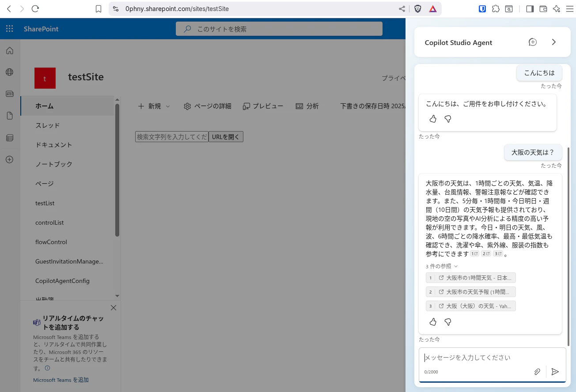The image size is (576, 392).
Task: Send the message with the arrow icon
Action: point(555,372)
